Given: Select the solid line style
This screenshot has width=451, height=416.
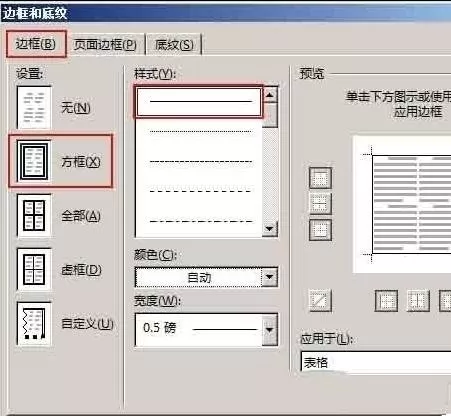Looking at the screenshot, I should 199,101.
